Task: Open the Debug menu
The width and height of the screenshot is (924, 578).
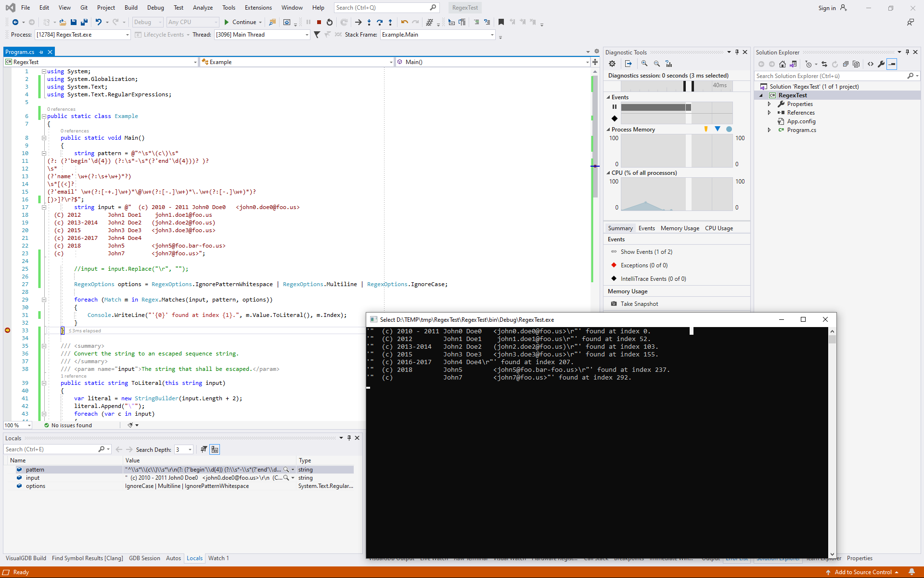Action: pyautogui.click(x=155, y=8)
